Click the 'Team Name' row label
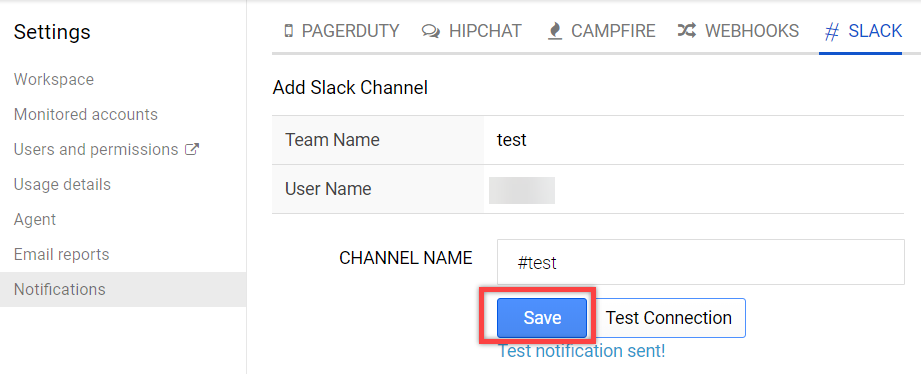Screen dimensions: 921x374 pos(332,140)
